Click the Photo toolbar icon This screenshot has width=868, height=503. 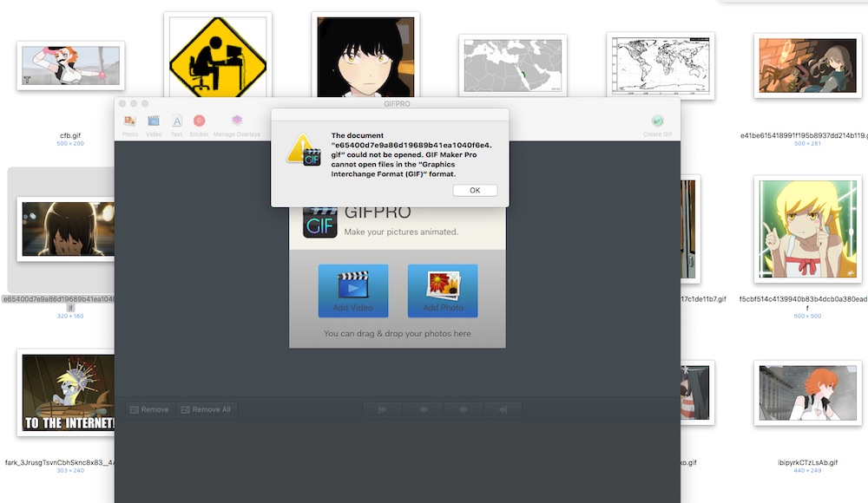[130, 121]
